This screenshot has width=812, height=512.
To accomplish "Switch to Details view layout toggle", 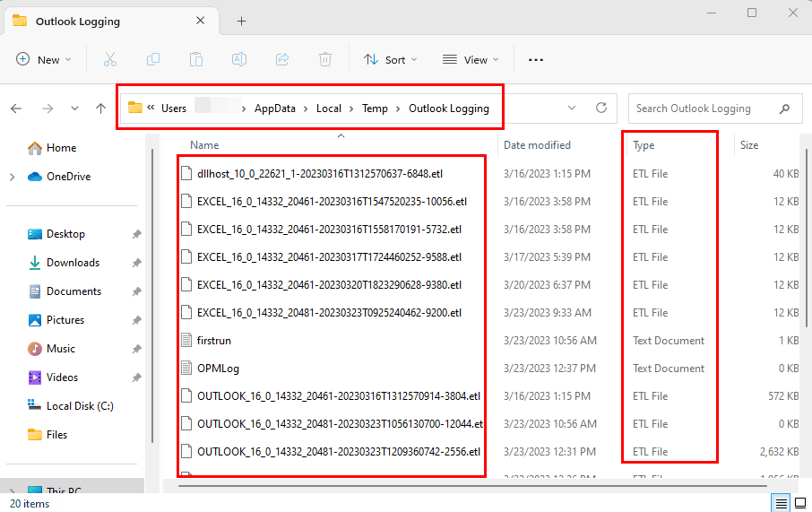I will point(782,504).
